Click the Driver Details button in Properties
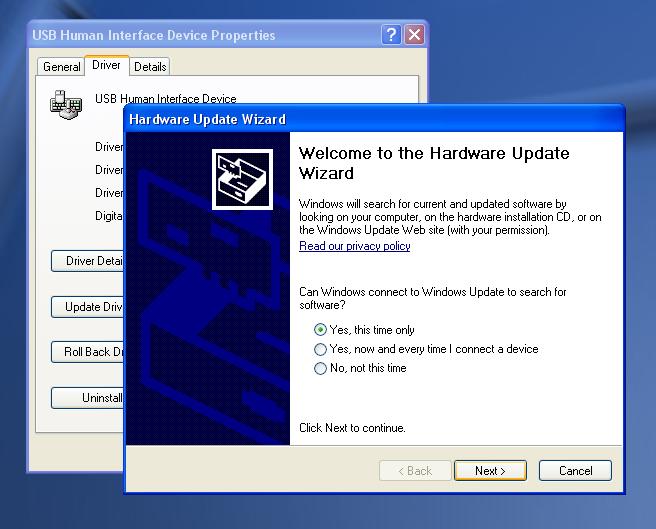This screenshot has height=529, width=656. (x=88, y=261)
